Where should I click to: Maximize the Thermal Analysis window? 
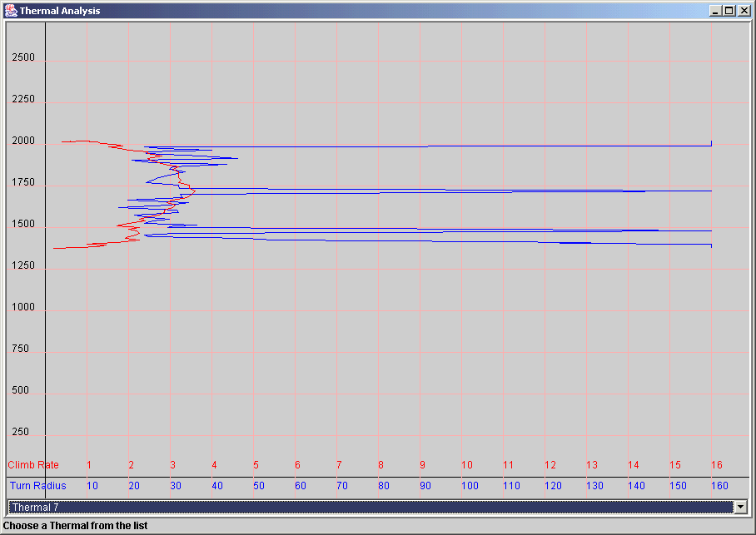pos(729,11)
